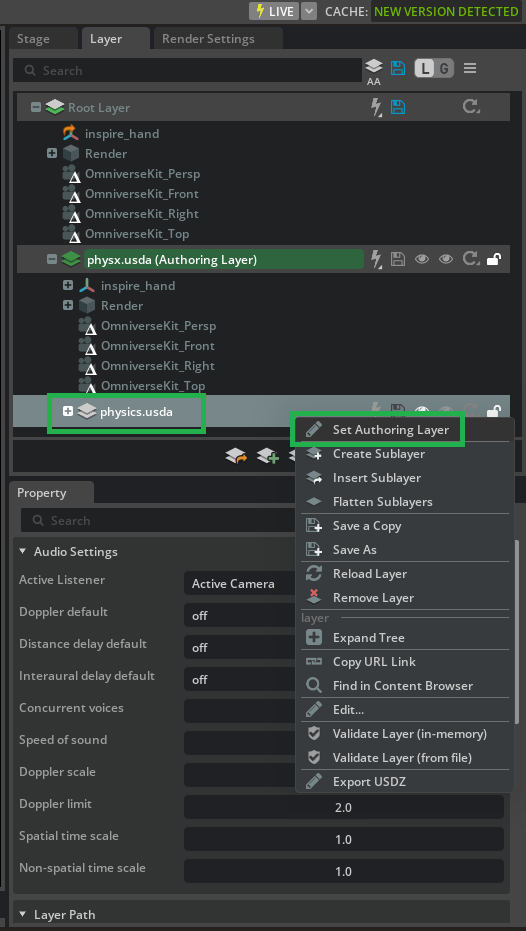This screenshot has height=931, width=526.
Task: Toggle the lock on physics.usda layer
Action: pos(494,410)
